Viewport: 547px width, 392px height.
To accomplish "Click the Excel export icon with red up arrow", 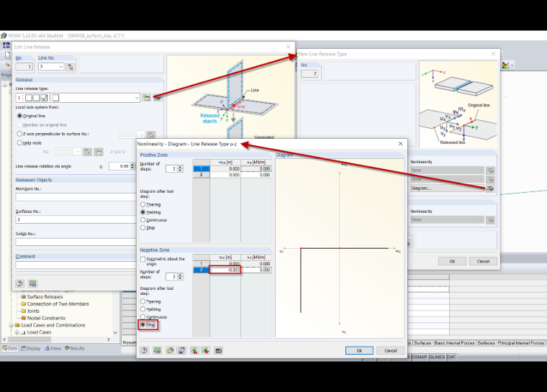I will pyautogui.click(x=194, y=350).
